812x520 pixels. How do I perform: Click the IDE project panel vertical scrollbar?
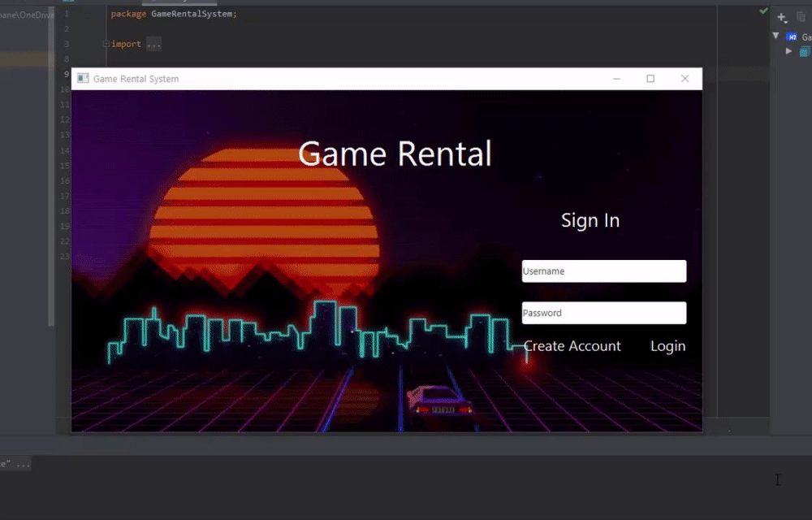pyautogui.click(x=51, y=166)
